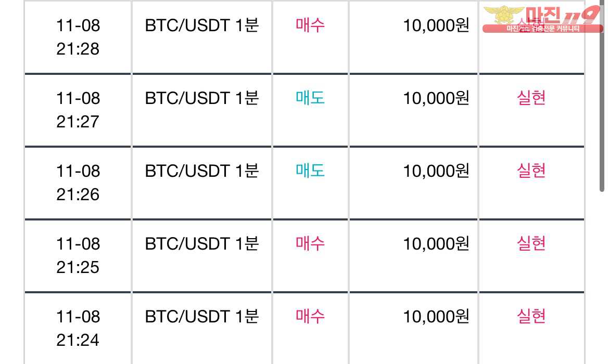Click 실현 status in the 21:26 row
The height and width of the screenshot is (364, 609).
(531, 171)
